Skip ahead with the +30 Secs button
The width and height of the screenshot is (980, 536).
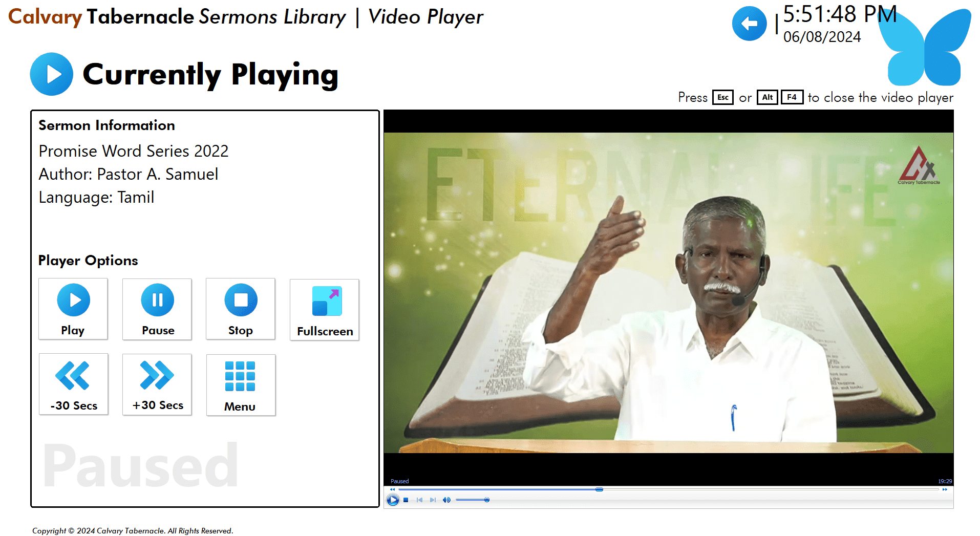coord(157,384)
